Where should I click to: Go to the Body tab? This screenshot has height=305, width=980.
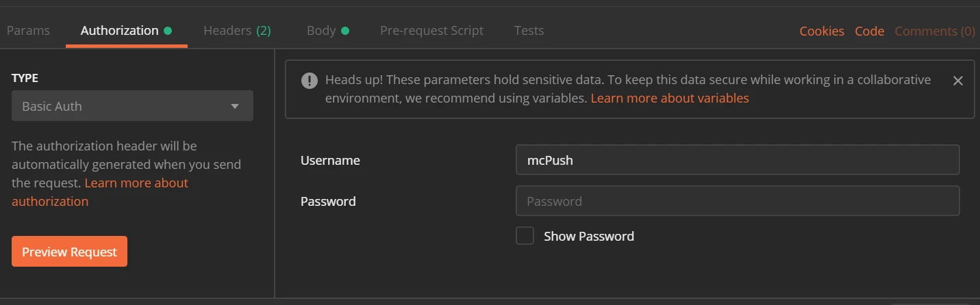(x=321, y=31)
